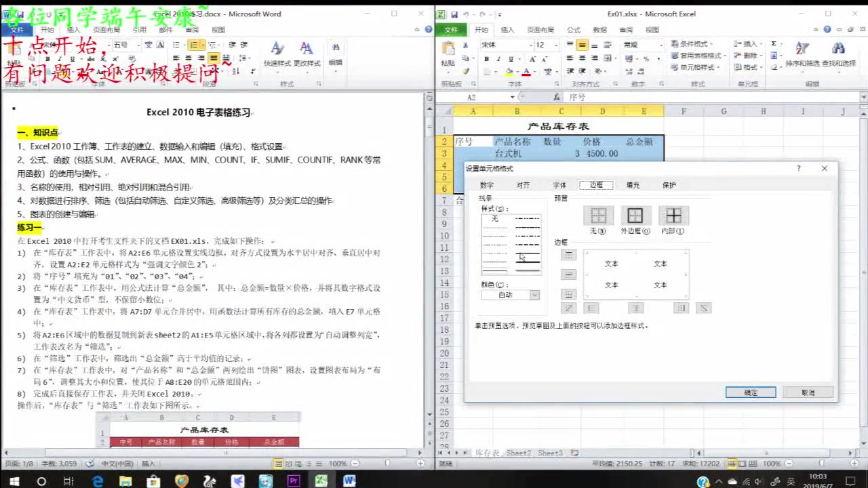Image resolution: width=868 pixels, height=488 pixels.
Task: Open 套用表格格式 table format menu
Action: pos(698,56)
